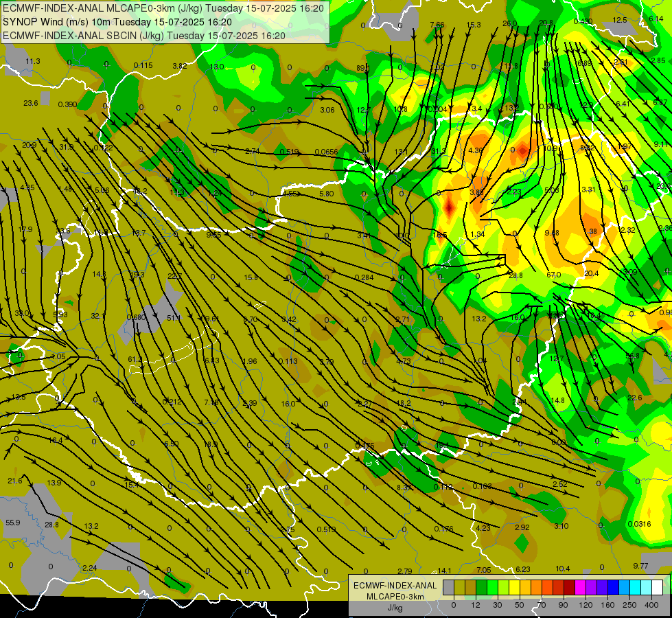
Task: Click the bright green legend swatch
Action: [x=493, y=587]
